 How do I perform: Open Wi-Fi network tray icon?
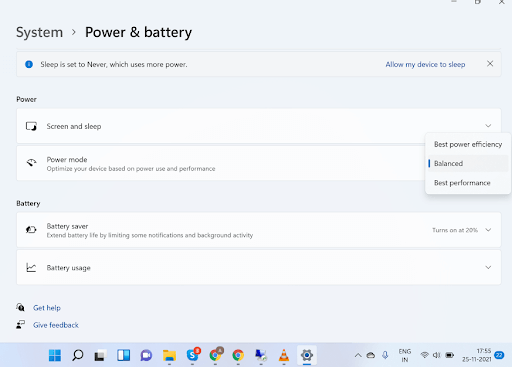(424, 355)
